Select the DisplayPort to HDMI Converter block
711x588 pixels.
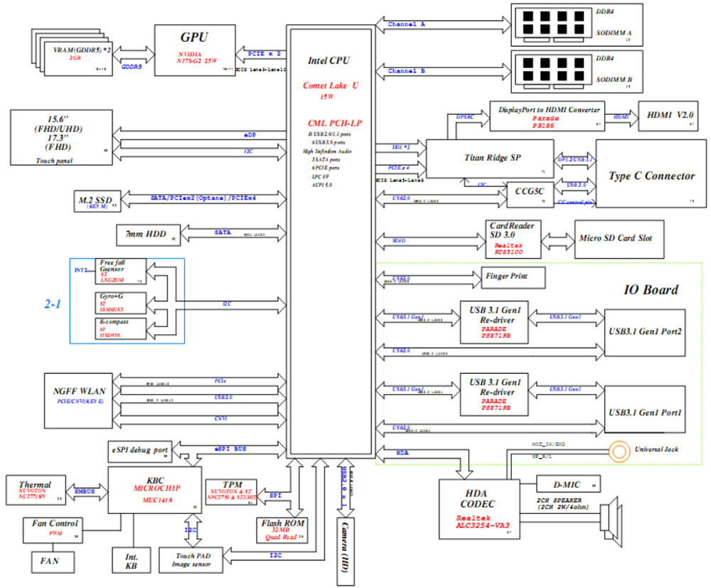547,117
